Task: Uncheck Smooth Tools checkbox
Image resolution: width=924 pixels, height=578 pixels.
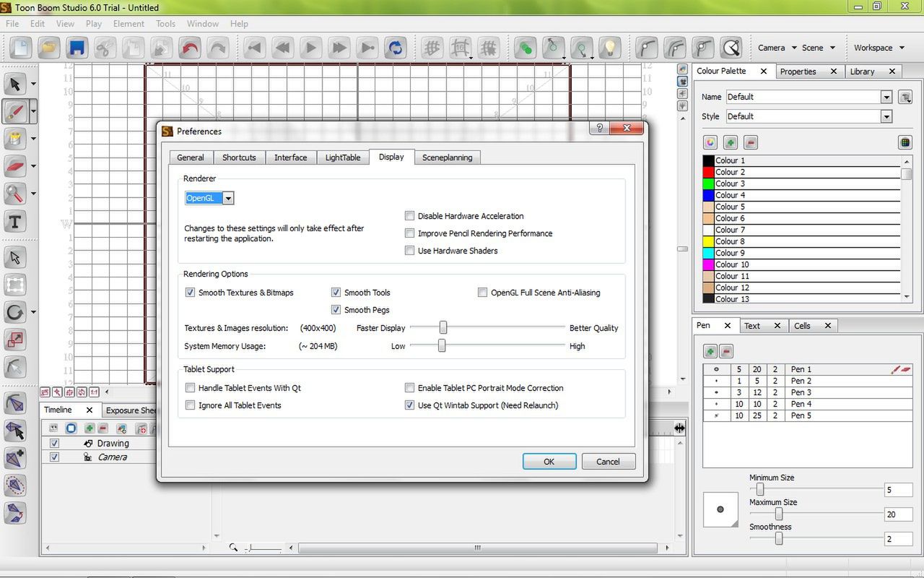Action: [336, 293]
